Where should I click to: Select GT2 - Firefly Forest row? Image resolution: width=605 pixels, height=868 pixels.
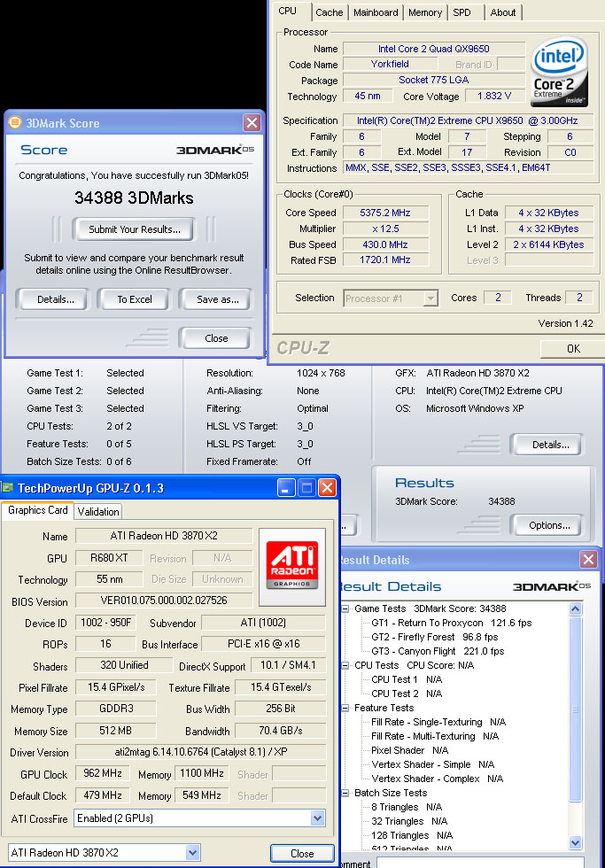435,637
